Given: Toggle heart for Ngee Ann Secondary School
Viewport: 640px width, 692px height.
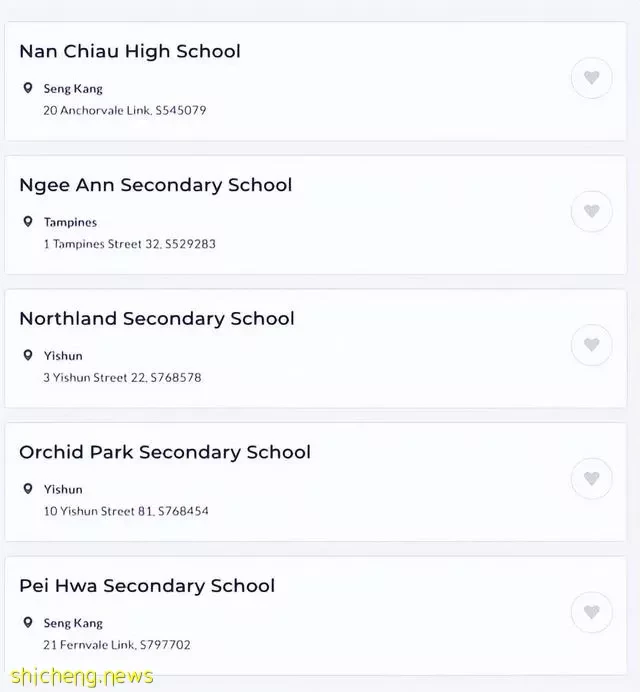Looking at the screenshot, I should [591, 211].
